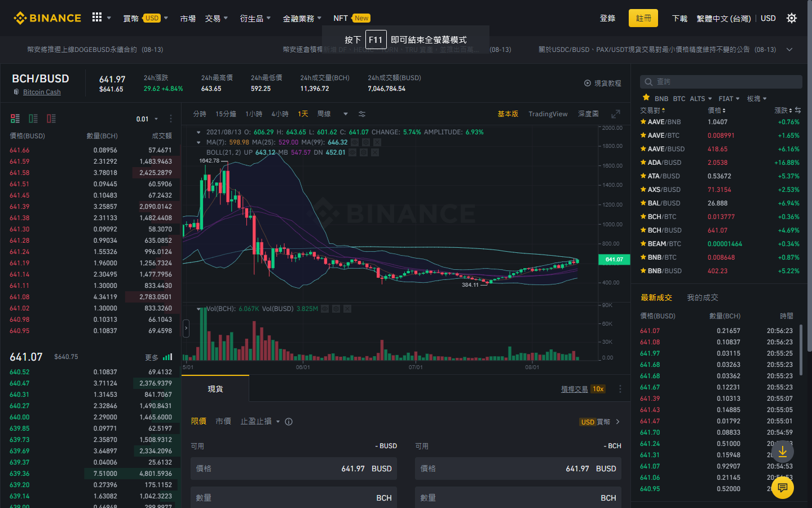Screen dimensions: 812x508
Task: Open the 衍生品 dropdown menu
Action: pos(255,18)
